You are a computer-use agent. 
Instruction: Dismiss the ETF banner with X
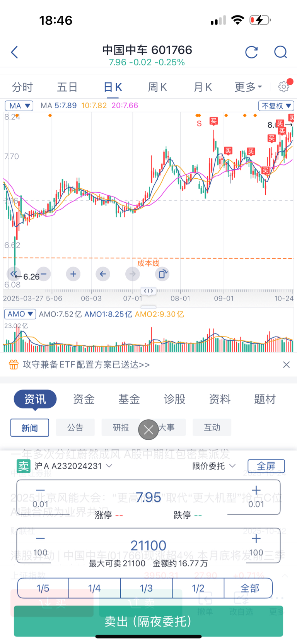click(286, 364)
